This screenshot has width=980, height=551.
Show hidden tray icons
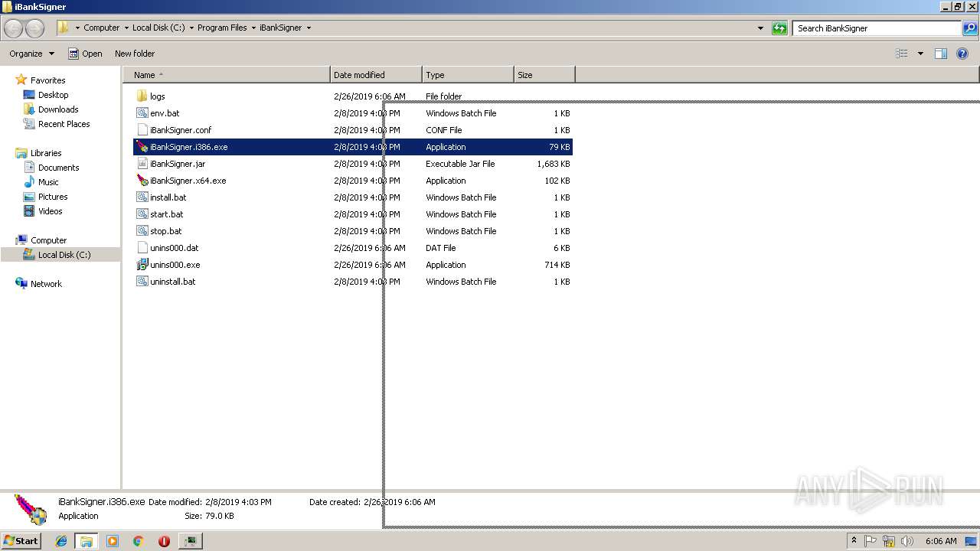click(x=854, y=541)
